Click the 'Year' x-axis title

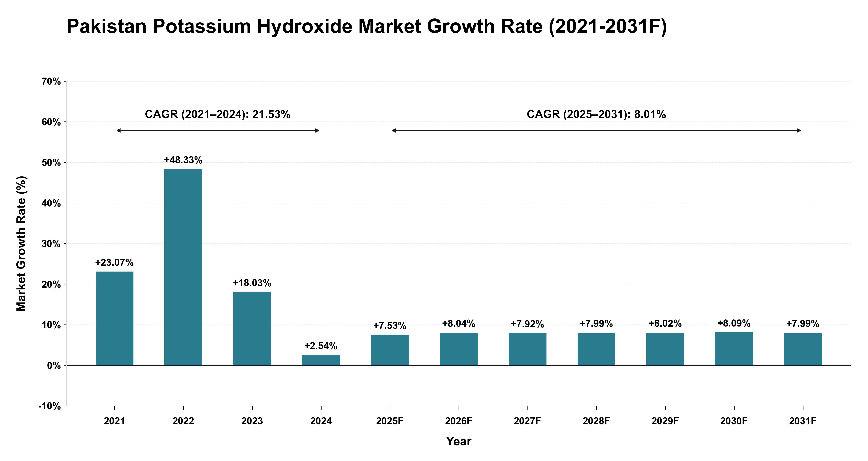[459, 441]
